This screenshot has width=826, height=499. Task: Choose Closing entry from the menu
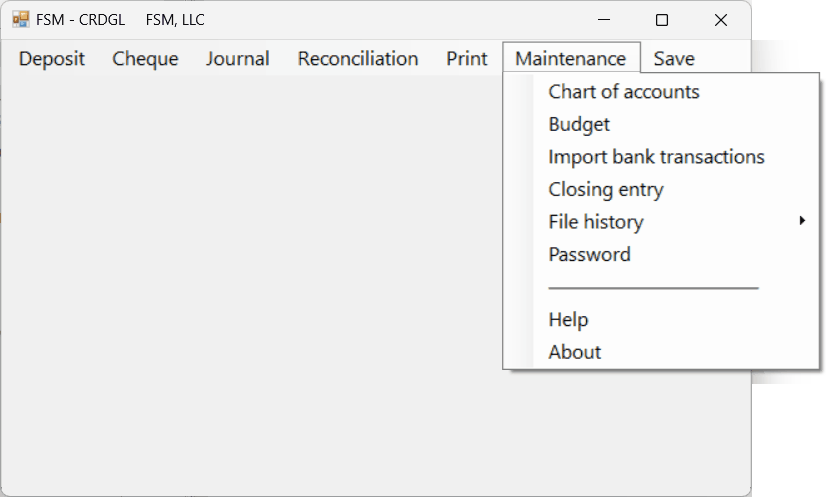pos(661,190)
